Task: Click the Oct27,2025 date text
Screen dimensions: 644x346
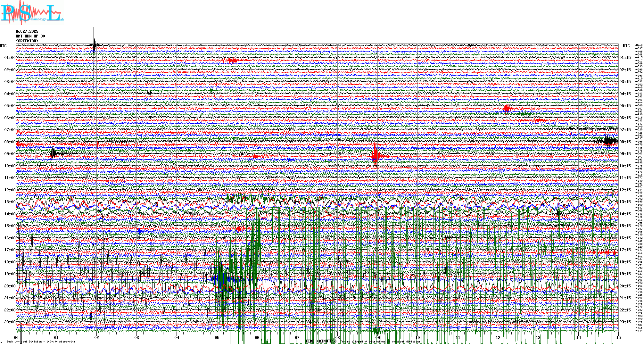Action: tap(27, 31)
